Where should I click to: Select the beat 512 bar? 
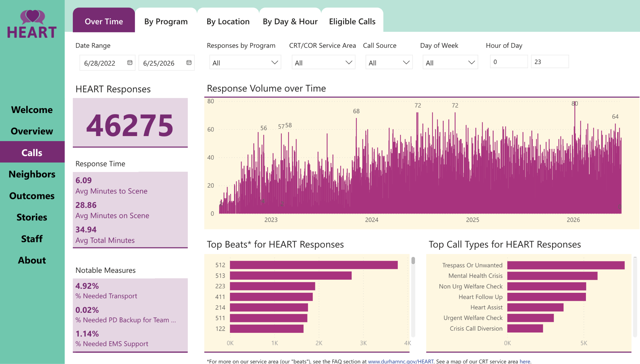[x=314, y=265]
